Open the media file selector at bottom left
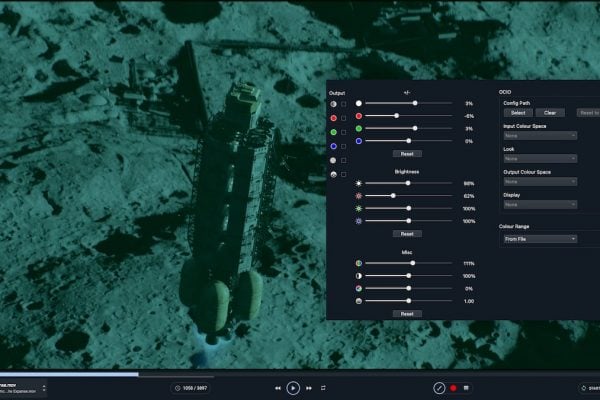The width and height of the screenshot is (600, 400). [x=23, y=388]
